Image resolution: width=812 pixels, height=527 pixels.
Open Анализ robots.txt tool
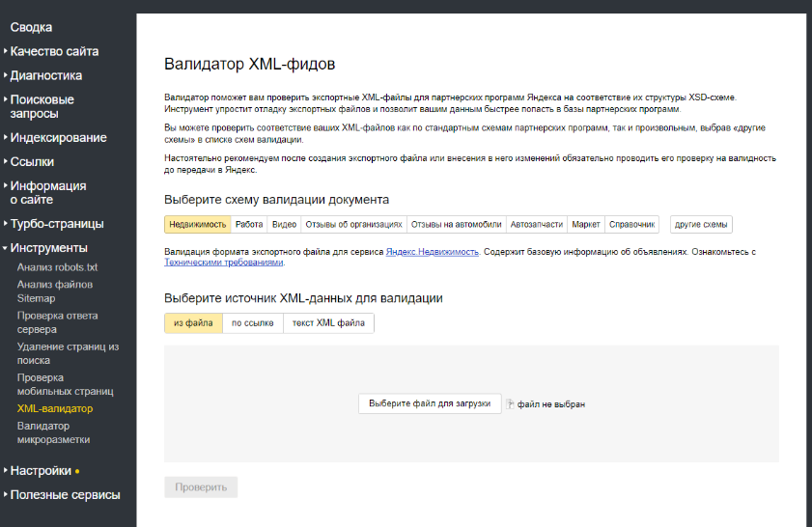(57, 267)
